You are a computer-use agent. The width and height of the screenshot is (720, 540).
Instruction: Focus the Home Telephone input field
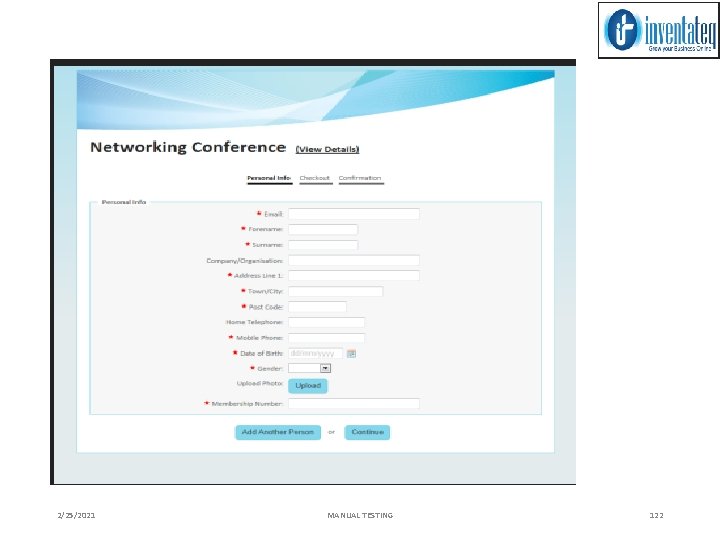[326, 322]
